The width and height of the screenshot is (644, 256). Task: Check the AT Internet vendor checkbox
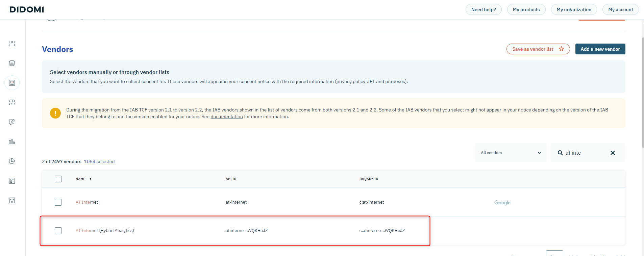pyautogui.click(x=58, y=202)
